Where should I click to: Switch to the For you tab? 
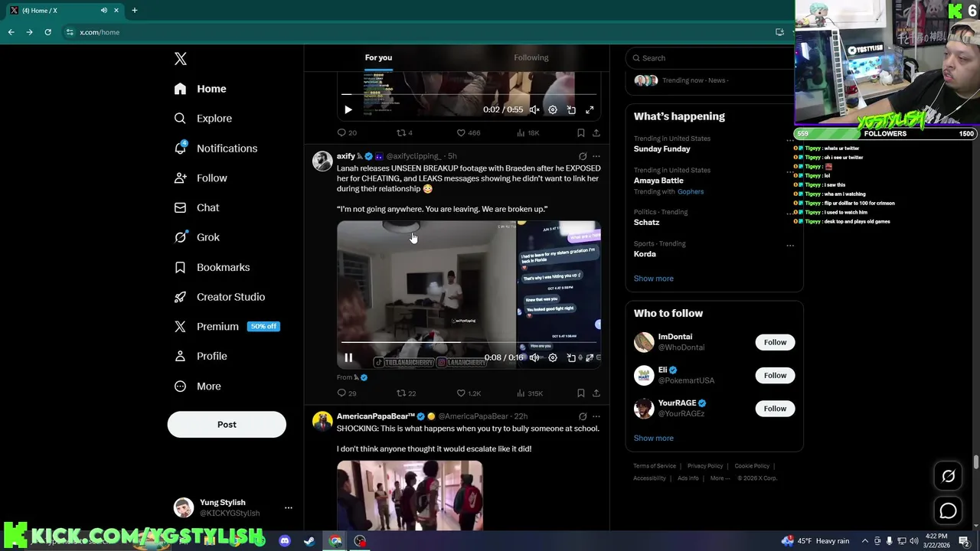(x=378, y=57)
